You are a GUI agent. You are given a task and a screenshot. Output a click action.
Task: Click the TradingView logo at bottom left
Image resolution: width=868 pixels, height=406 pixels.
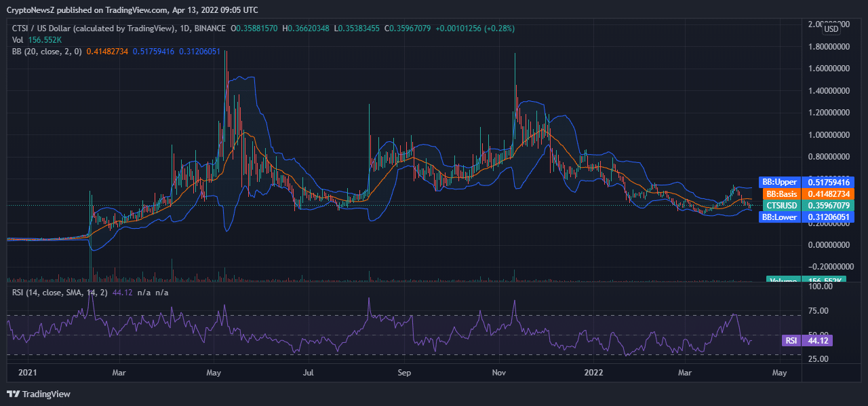[39, 394]
